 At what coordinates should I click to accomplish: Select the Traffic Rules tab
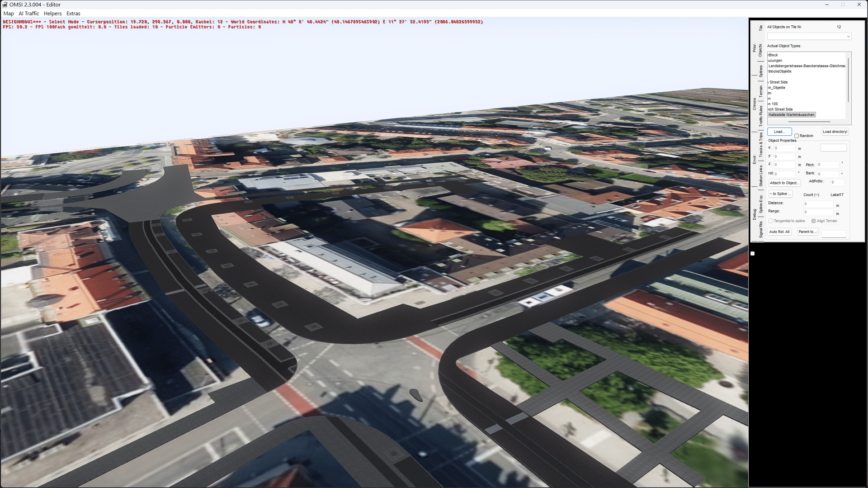click(x=761, y=116)
